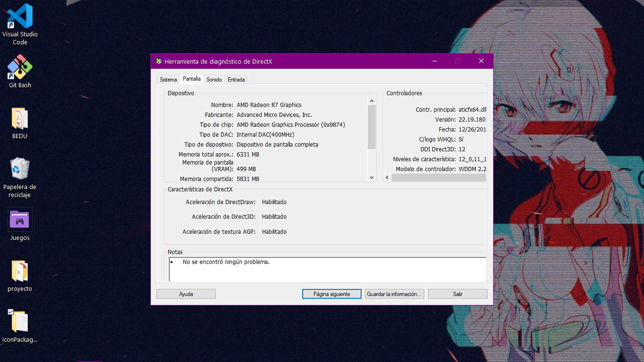Click Controladores horizontal scrollbar thumb
This screenshot has height=362, width=644.
coord(438,178)
